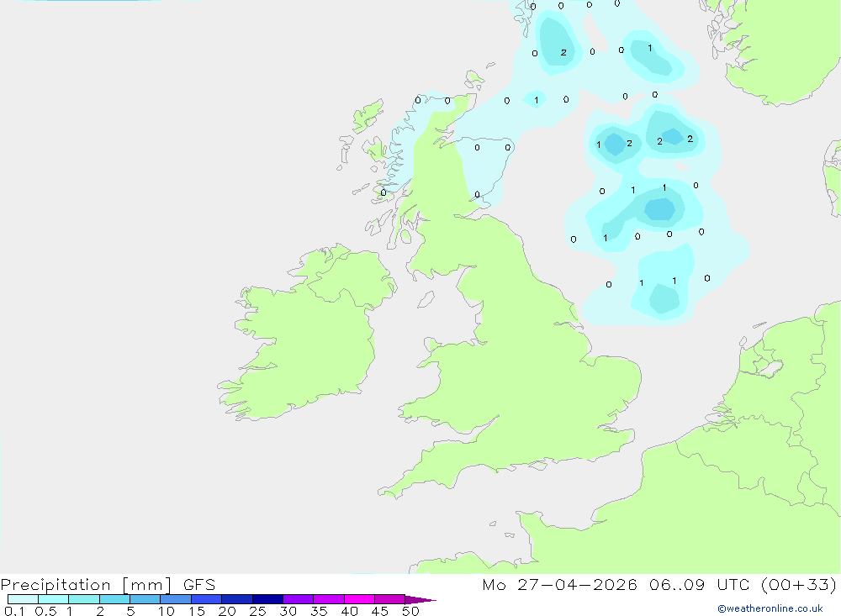Click the Isle of Lewis outline
Screen dimensions: 841x616
(369, 116)
